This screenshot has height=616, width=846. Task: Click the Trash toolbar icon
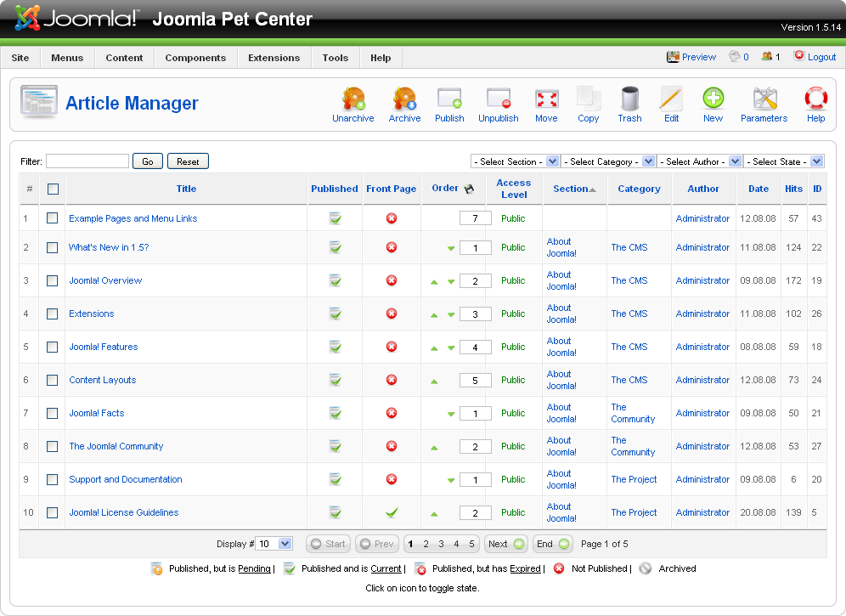click(629, 99)
